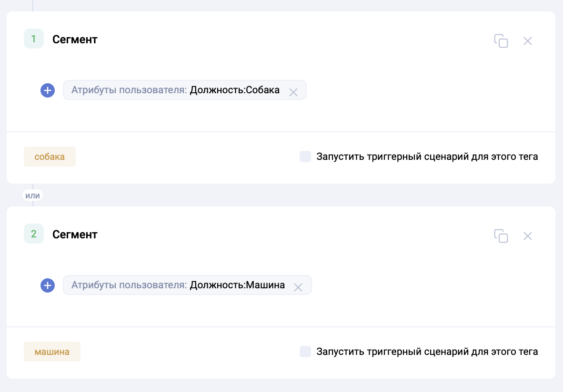Duplicate segment 2 with the copy icon
This screenshot has width=563, height=392.
point(501,236)
